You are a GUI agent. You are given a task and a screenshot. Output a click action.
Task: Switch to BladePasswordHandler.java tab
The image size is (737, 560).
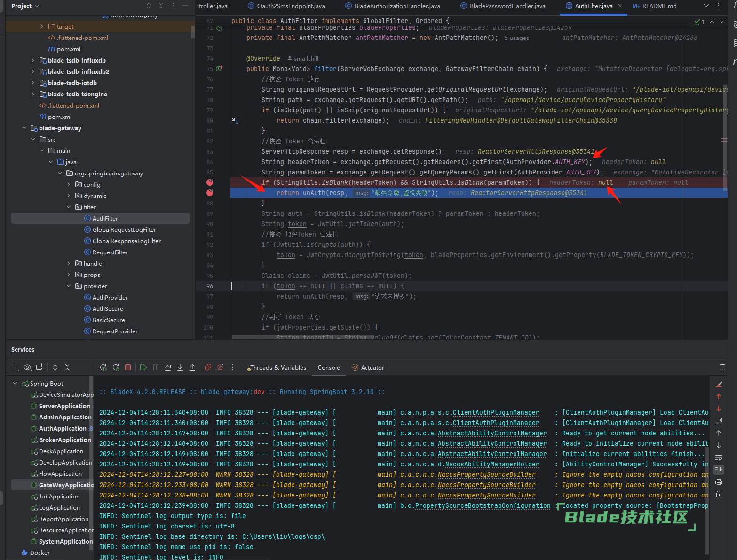503,6
